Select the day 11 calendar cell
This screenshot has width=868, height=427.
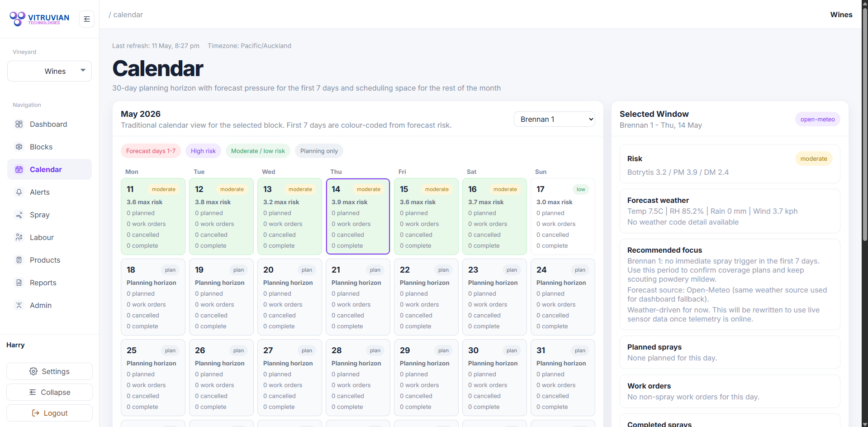pyautogui.click(x=153, y=216)
